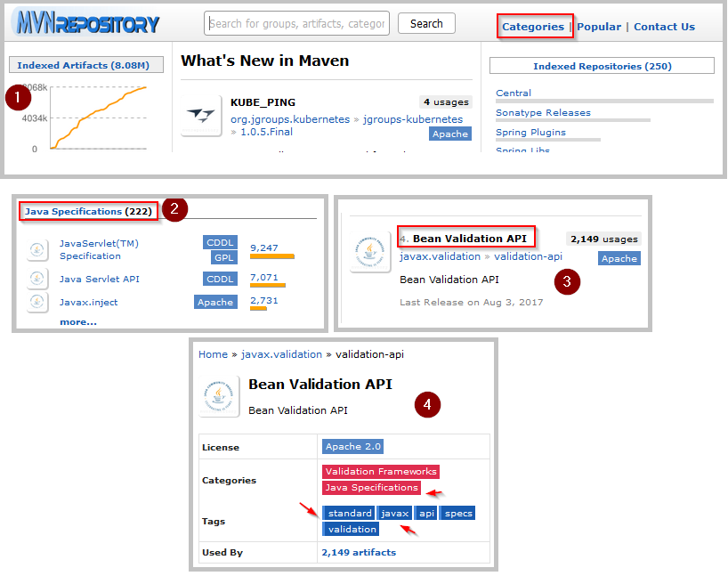The image size is (728, 576).
Task: Open the Bean Validation API search result title
Action: click(x=469, y=239)
